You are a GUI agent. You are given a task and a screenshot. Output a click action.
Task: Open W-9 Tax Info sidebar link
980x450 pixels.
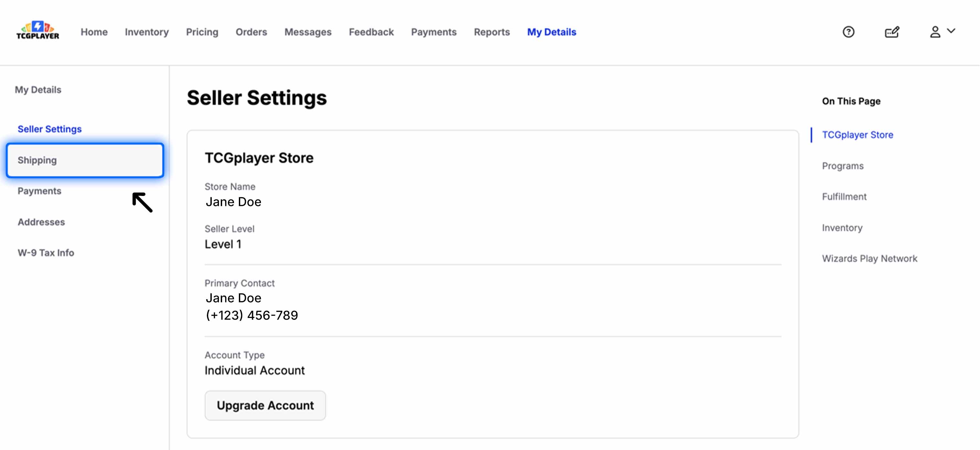click(46, 253)
